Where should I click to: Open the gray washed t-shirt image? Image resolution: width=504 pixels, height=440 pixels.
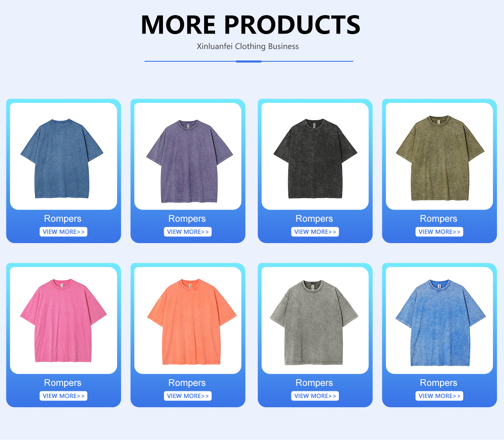click(315, 320)
